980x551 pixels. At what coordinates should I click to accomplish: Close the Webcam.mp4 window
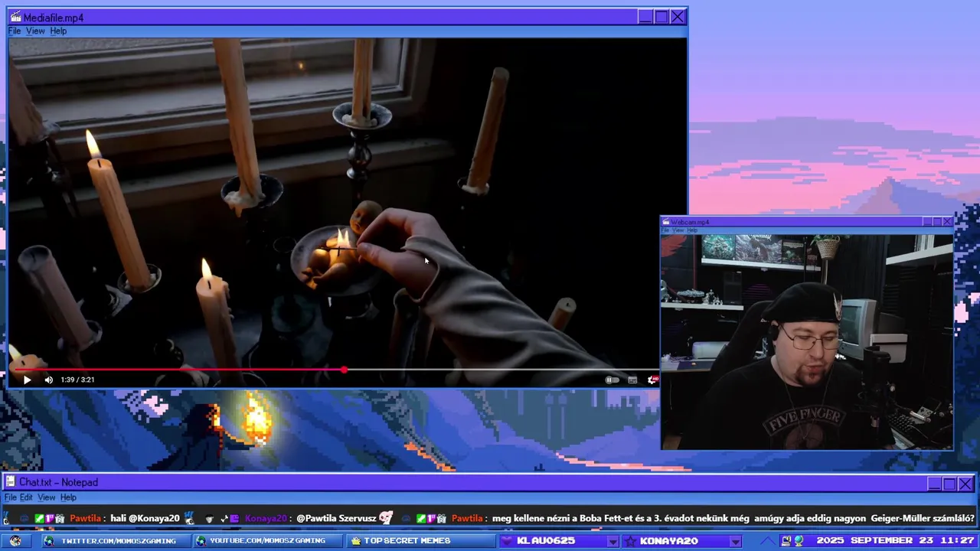tap(947, 222)
